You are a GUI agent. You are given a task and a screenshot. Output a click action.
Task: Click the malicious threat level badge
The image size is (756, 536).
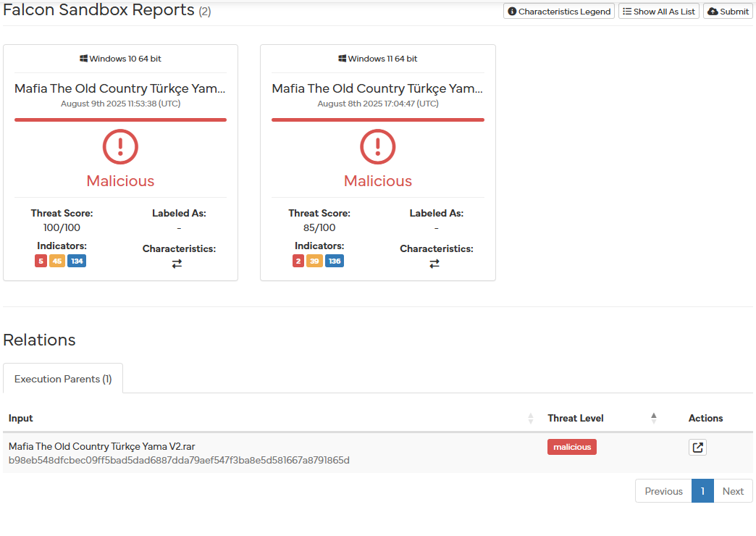pyautogui.click(x=572, y=447)
